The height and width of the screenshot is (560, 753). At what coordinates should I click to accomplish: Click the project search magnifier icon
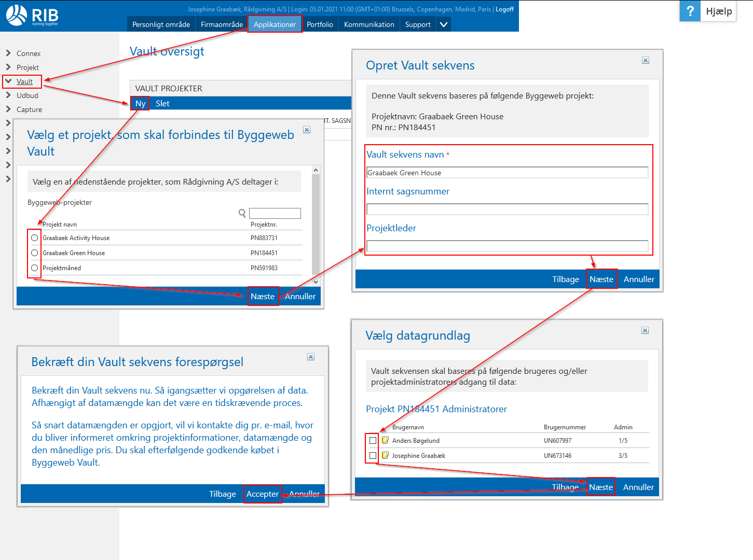[242, 213]
